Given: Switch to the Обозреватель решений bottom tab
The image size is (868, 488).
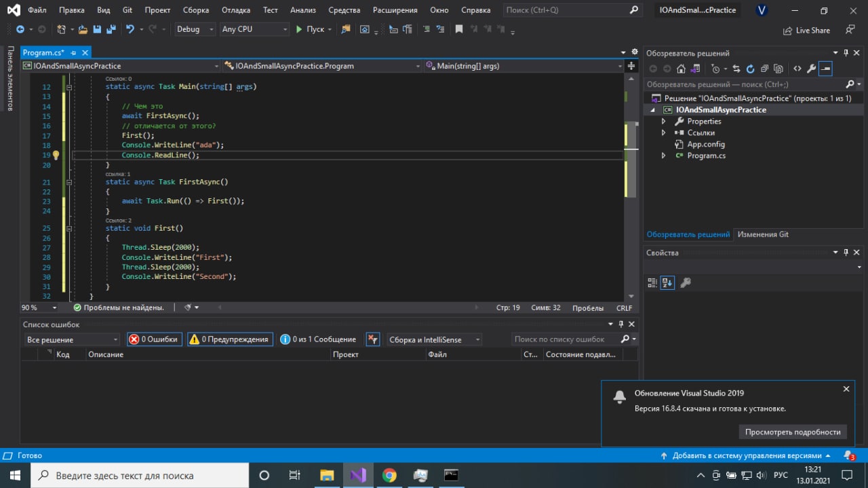Looking at the screenshot, I should coord(688,234).
